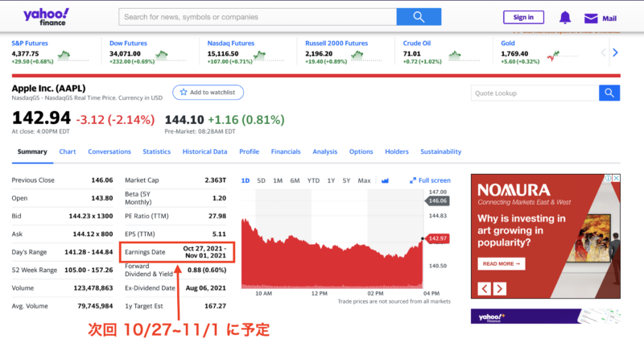
Task: Open the Holders tab
Action: 396,151
